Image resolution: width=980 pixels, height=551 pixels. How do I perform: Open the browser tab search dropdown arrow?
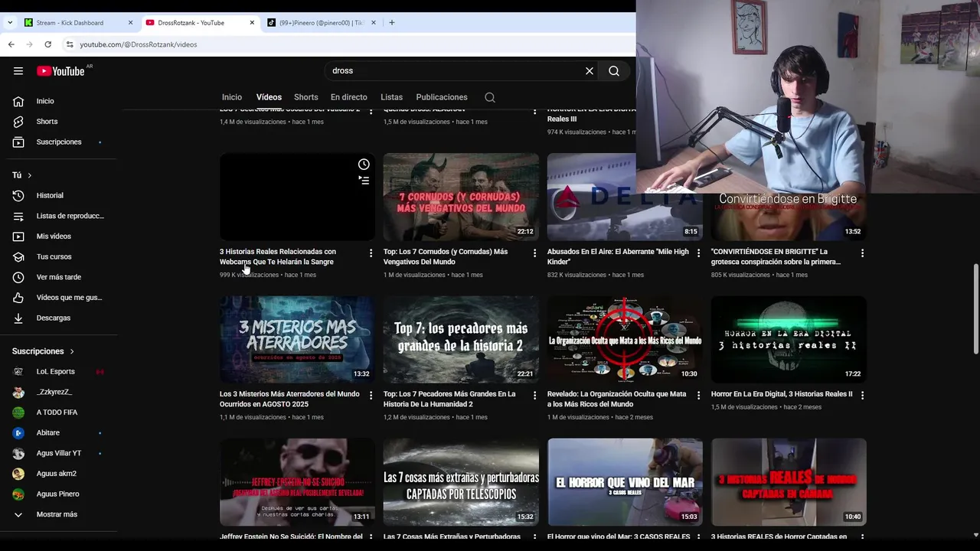pos(9,23)
